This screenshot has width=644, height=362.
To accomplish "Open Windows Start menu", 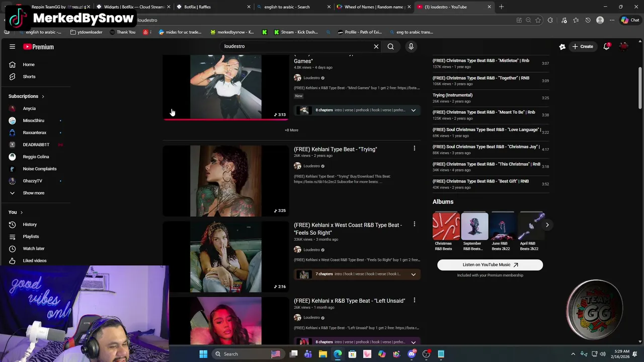I will coord(203,354).
